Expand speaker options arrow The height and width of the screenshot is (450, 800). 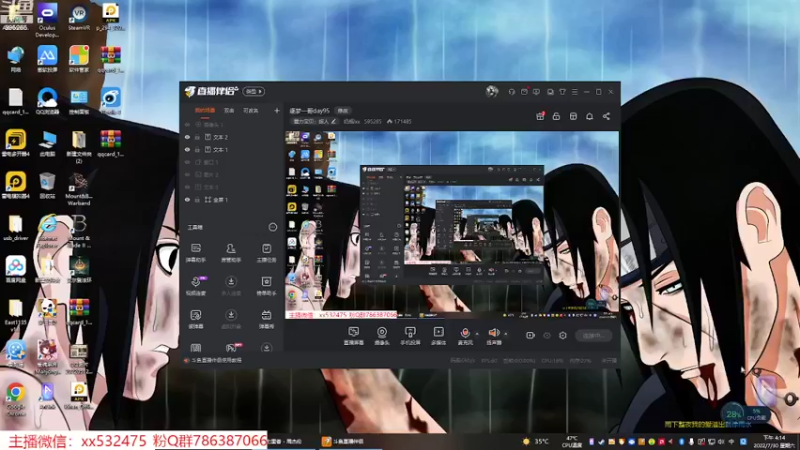pos(506,334)
